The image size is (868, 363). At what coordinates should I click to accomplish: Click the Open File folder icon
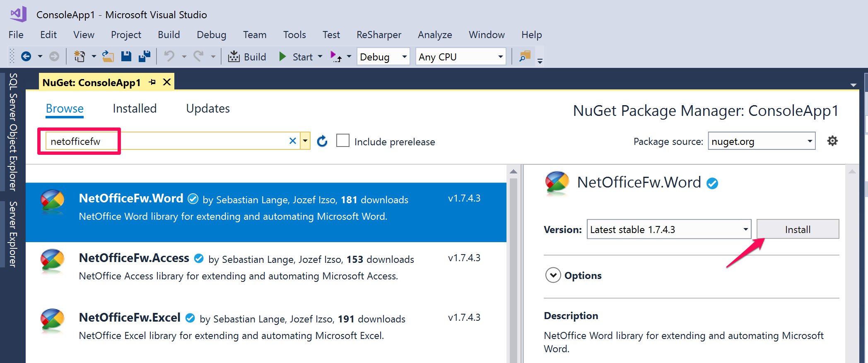[108, 56]
